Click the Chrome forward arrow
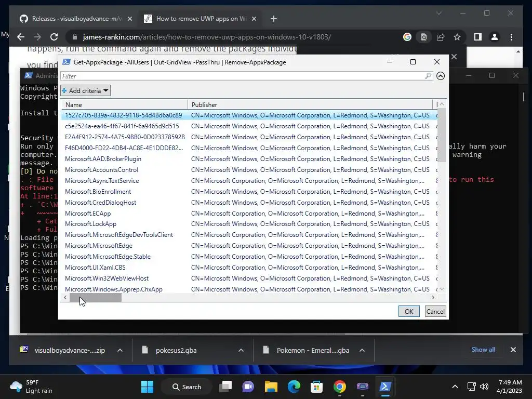The width and height of the screenshot is (532, 399). click(x=37, y=37)
